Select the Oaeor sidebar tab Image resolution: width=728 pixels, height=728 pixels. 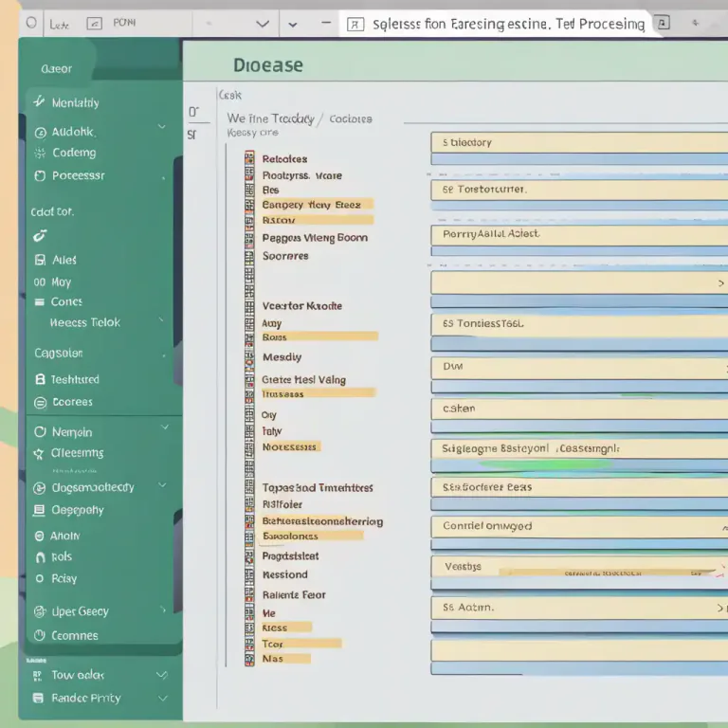[x=56, y=68]
